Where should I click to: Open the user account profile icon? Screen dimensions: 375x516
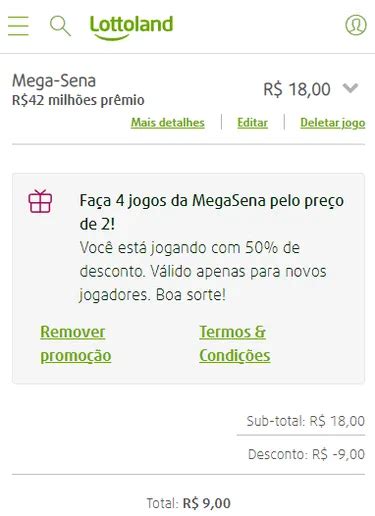356,25
